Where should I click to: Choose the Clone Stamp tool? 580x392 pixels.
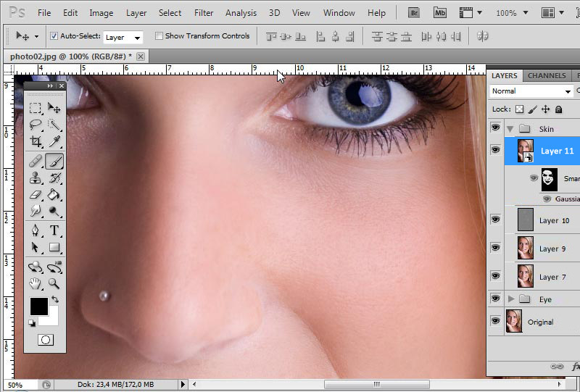35,178
